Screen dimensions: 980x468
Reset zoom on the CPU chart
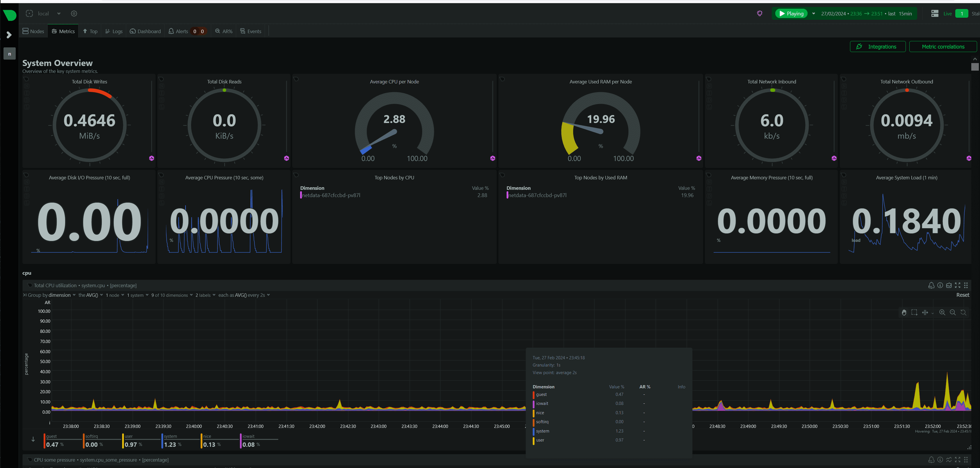point(963,312)
